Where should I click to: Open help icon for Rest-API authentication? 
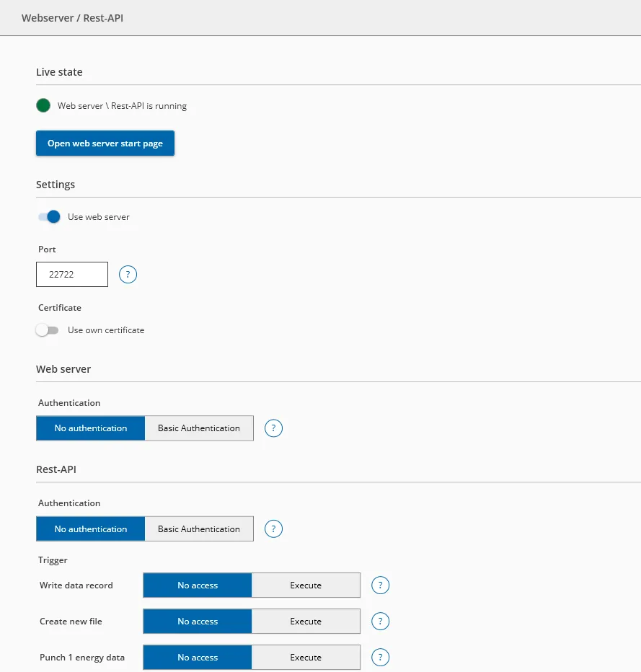(x=273, y=529)
